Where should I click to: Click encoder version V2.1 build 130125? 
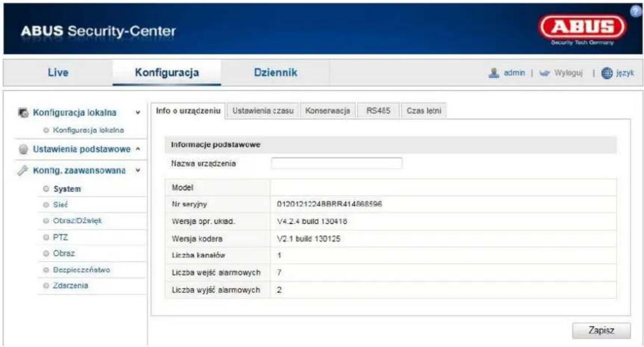click(x=309, y=238)
